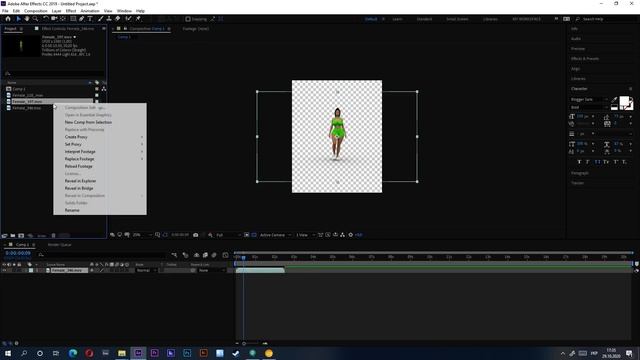Select the Rotation tool
Screen dimensions: 640x360
point(46,19)
